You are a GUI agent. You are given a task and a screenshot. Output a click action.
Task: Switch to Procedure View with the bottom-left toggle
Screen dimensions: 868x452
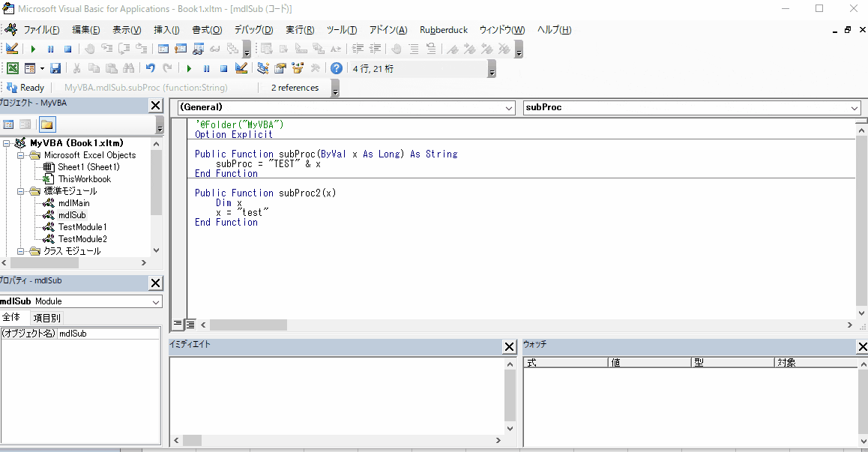tap(177, 324)
